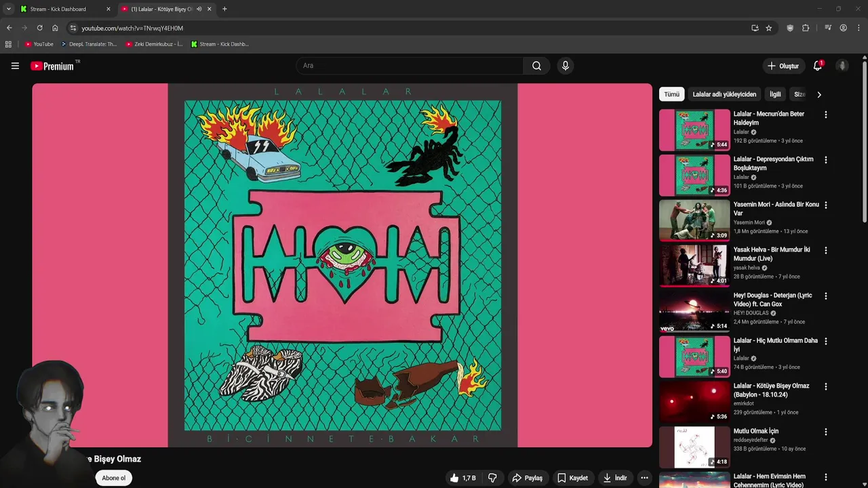Click the browser address bar URL
868x488 pixels.
tap(132, 28)
